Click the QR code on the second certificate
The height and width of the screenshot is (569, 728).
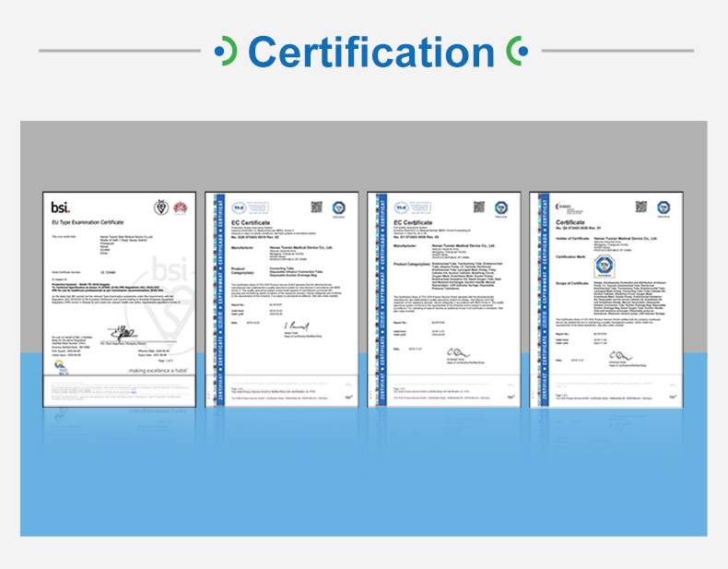click(x=317, y=207)
